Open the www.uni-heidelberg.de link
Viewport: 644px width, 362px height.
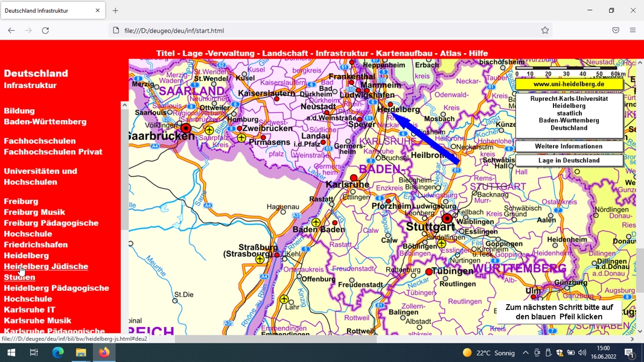coord(569,84)
